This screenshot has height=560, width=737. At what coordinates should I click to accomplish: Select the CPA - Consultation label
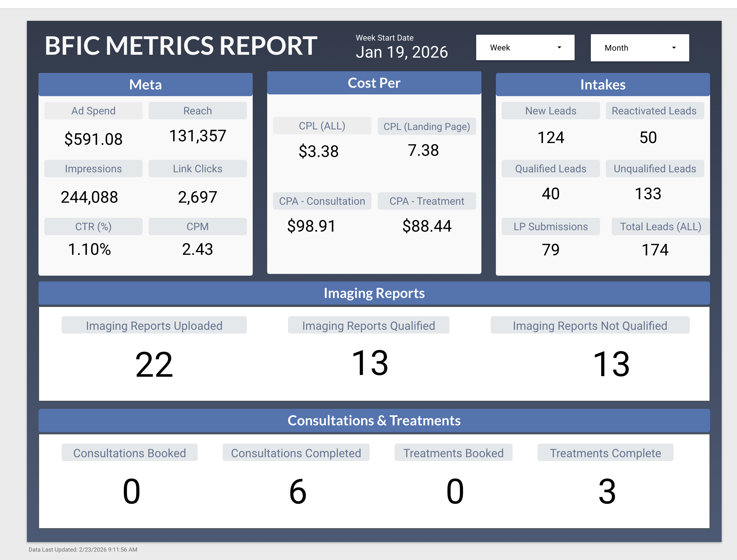click(x=322, y=201)
